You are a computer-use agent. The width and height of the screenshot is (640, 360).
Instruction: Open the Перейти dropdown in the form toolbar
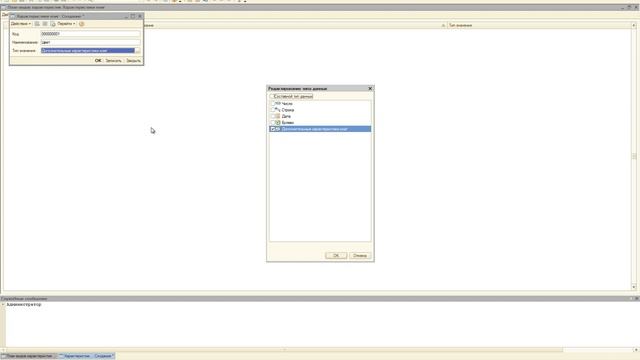(66, 24)
